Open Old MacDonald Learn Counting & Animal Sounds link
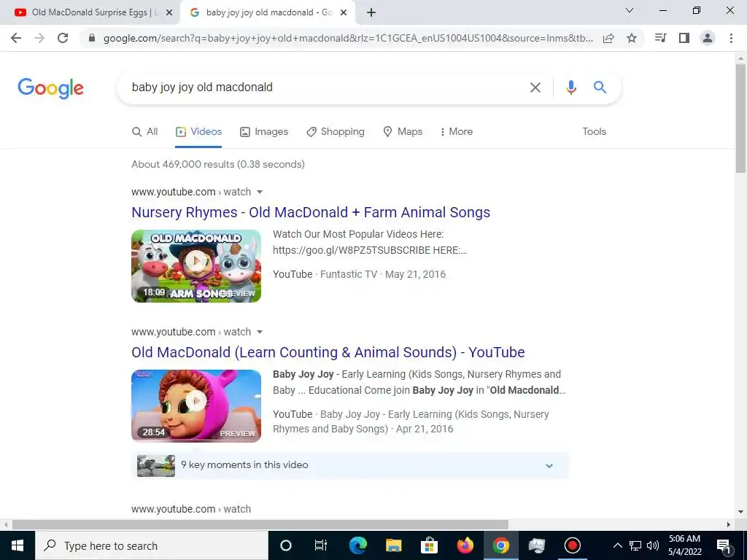Viewport: 747px width, 560px height. [x=328, y=352]
